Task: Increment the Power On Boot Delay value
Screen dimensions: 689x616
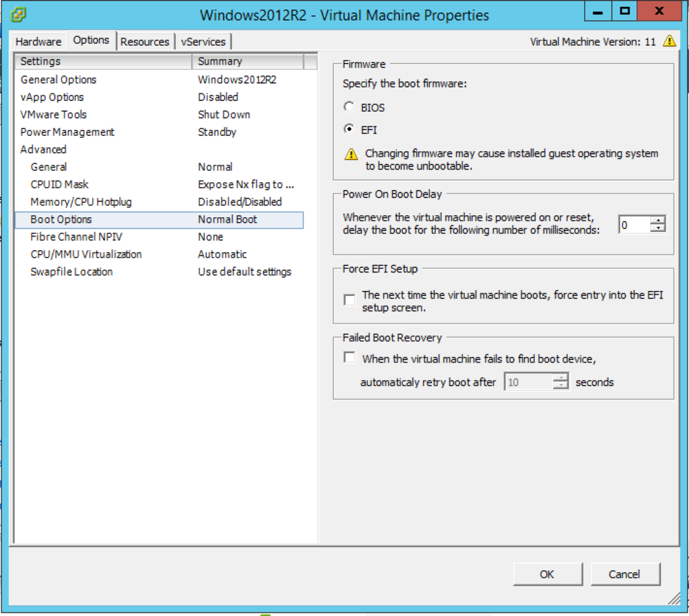Action: pyautogui.click(x=659, y=221)
